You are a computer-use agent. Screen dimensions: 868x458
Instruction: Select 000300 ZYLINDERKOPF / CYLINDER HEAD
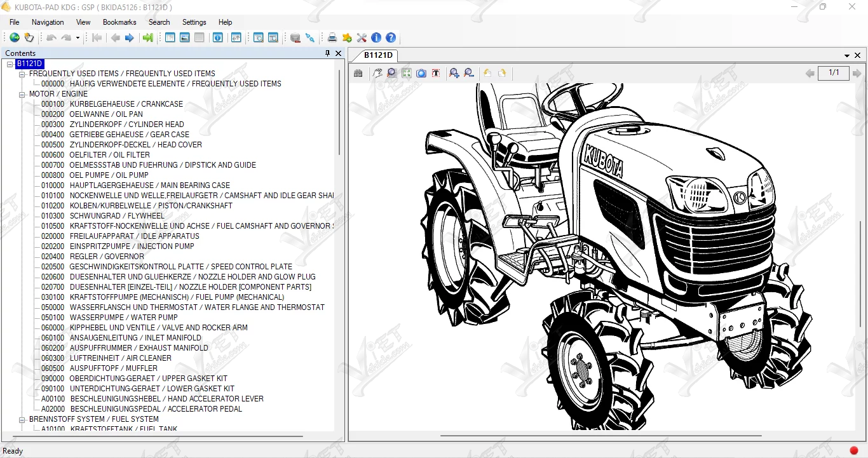pyautogui.click(x=126, y=125)
